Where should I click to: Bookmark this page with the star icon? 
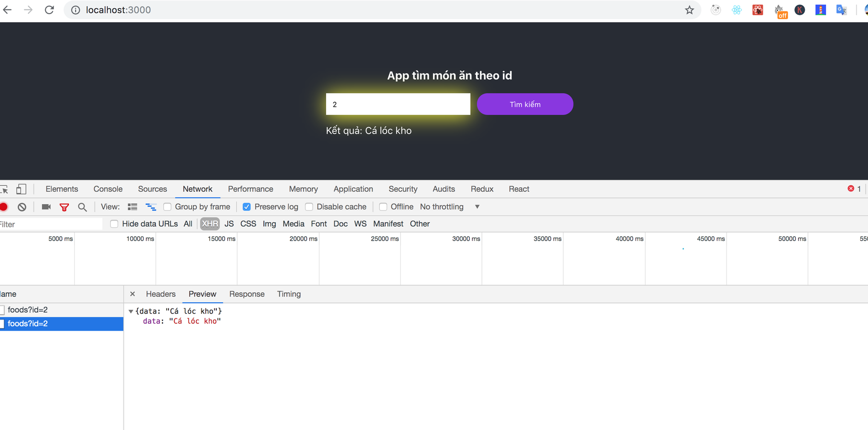689,10
